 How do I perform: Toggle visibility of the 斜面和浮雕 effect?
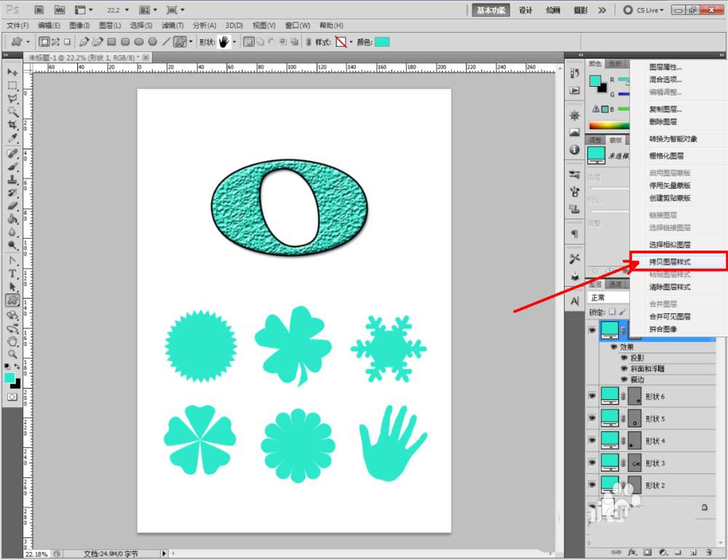[625, 368]
